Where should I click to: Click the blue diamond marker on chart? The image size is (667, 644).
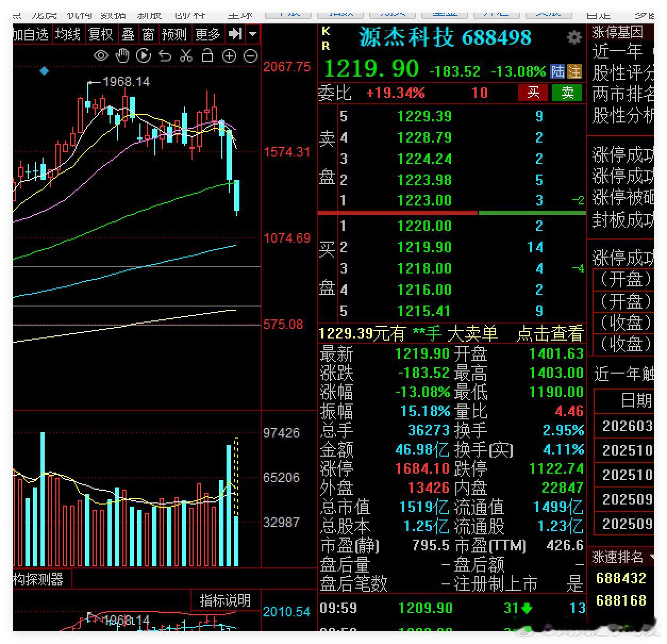[x=44, y=70]
